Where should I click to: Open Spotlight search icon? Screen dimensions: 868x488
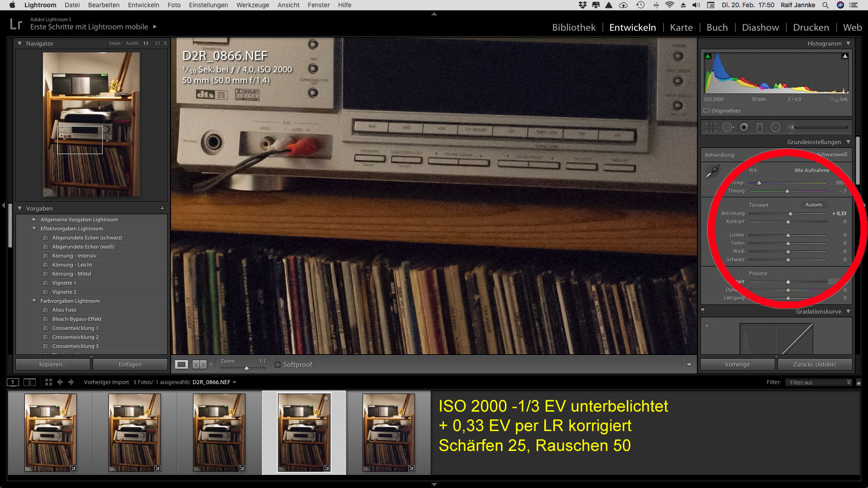[x=826, y=5]
